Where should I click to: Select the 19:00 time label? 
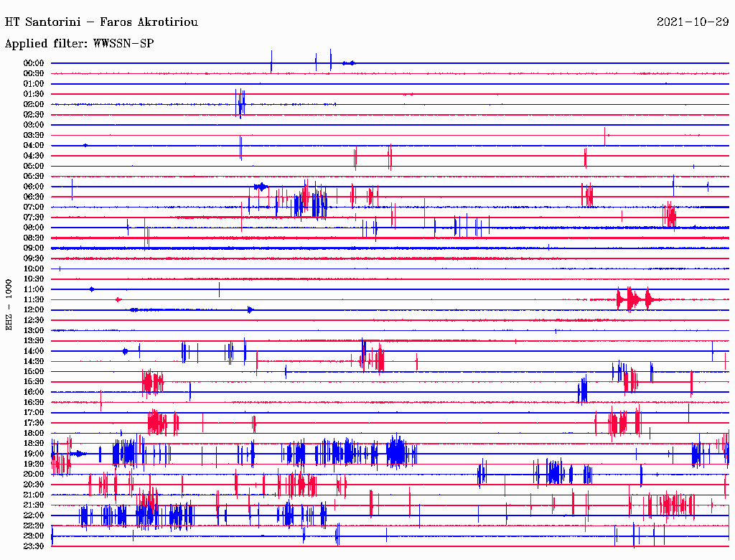point(34,454)
